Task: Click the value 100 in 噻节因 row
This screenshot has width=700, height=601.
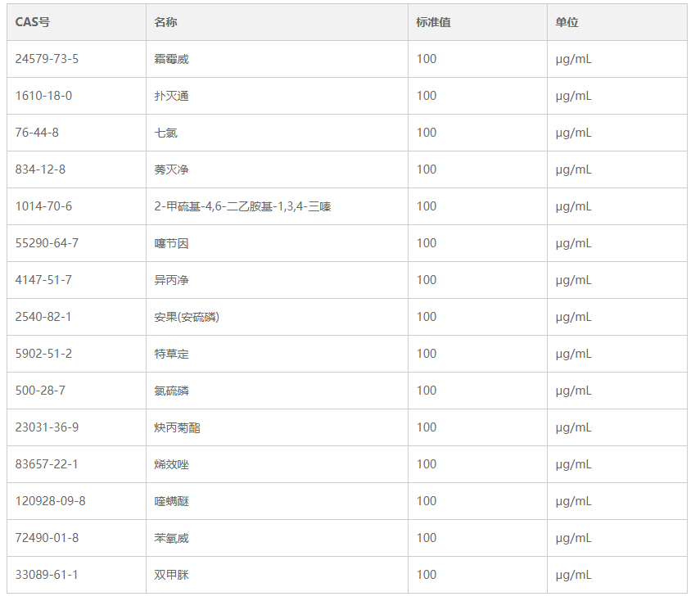Action: pyautogui.click(x=427, y=243)
